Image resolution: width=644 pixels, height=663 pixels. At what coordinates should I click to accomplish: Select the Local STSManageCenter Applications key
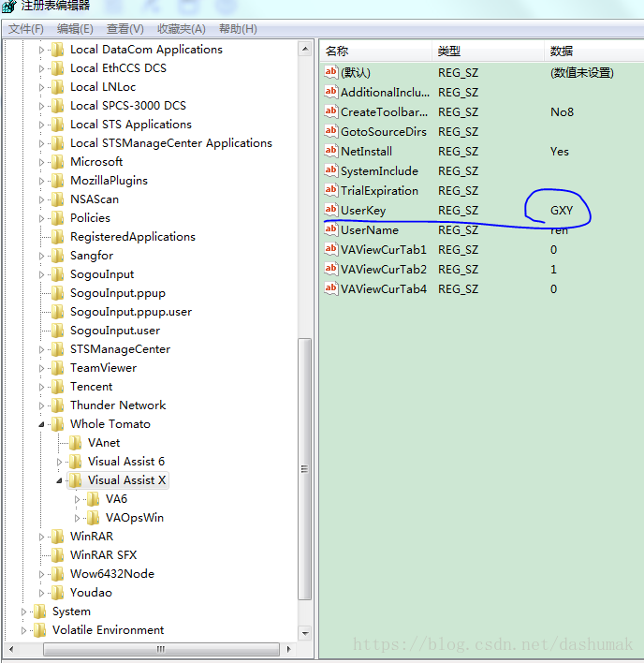[x=171, y=143]
